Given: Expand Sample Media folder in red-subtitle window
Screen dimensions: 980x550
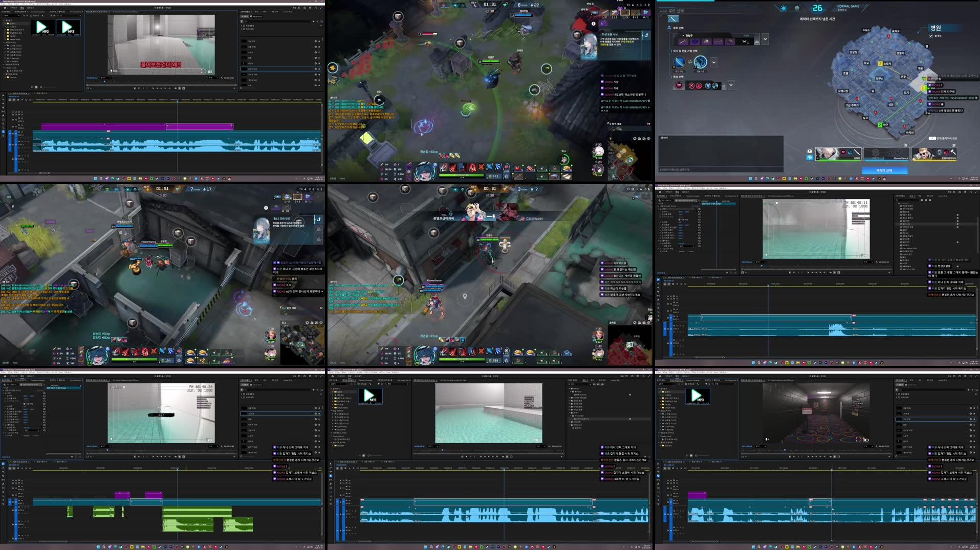Looking at the screenshot, I should (5, 39).
